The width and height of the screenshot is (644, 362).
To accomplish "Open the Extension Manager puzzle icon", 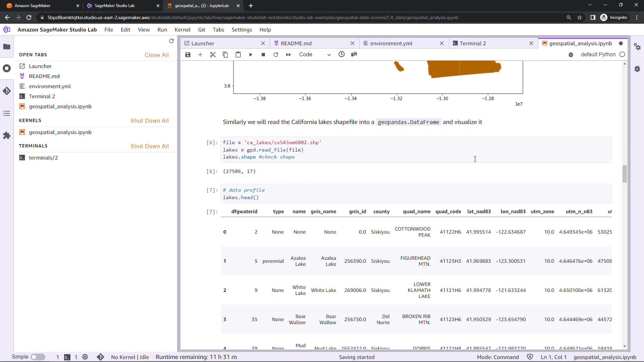I will [7, 135].
